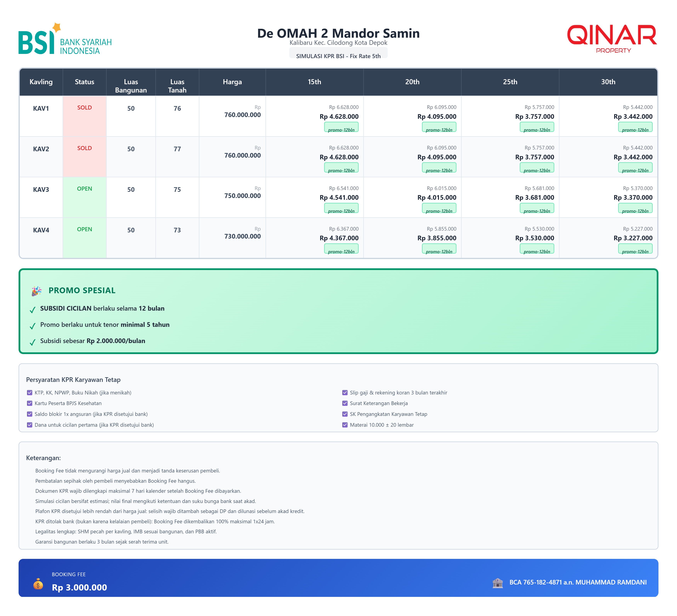The width and height of the screenshot is (677, 616).
Task: Toggle the Surat Keterangan Bekerja checkbox
Action: (344, 403)
